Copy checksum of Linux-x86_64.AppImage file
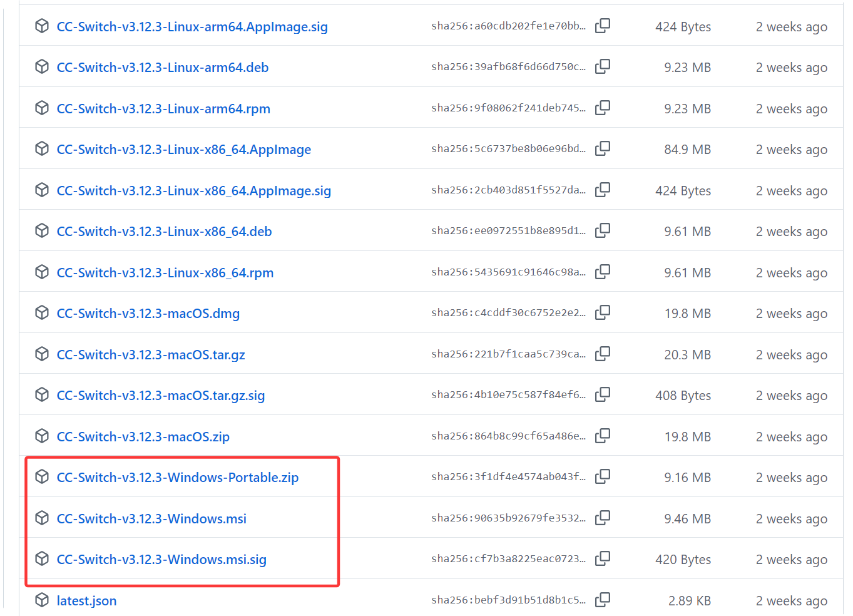This screenshot has height=616, width=853. 602,149
